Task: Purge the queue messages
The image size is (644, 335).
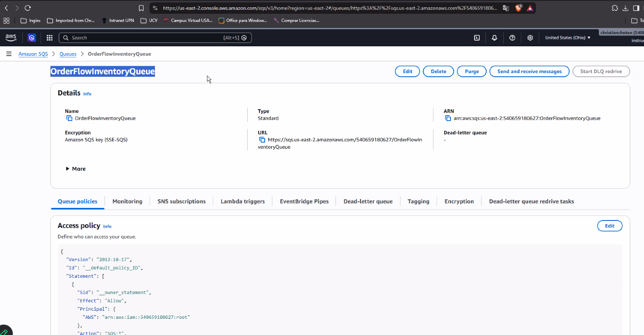Action: [472, 71]
